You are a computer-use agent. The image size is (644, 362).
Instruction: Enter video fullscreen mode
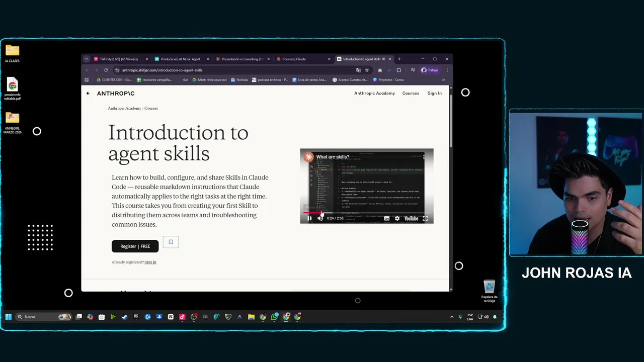pos(425,218)
